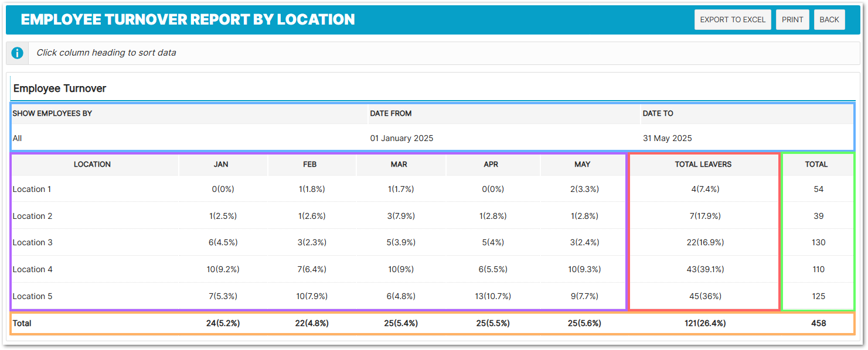Sort by the FEB column heading
The width and height of the screenshot is (868, 350).
[x=310, y=164]
